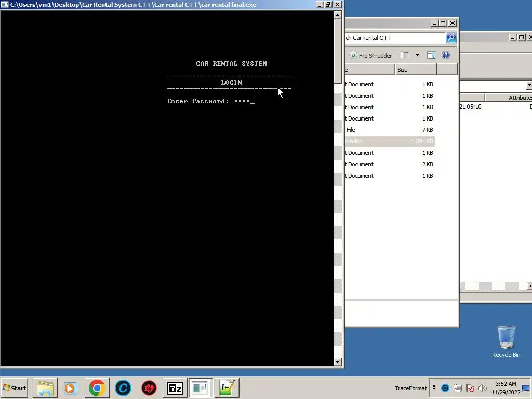The width and height of the screenshot is (532, 399).
Task: Click the console vertical scrollbar thumb
Action: (x=337, y=51)
